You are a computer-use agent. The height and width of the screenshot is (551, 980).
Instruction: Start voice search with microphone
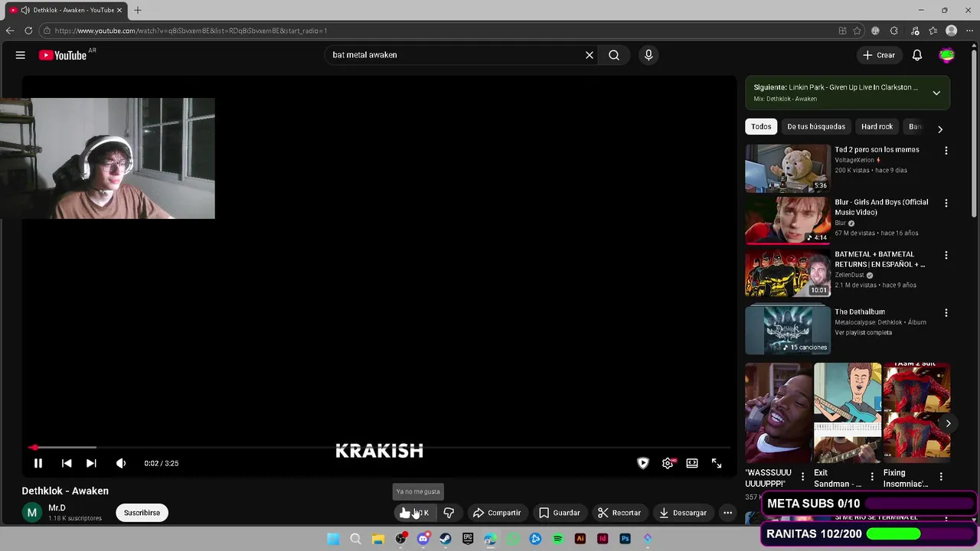(648, 55)
